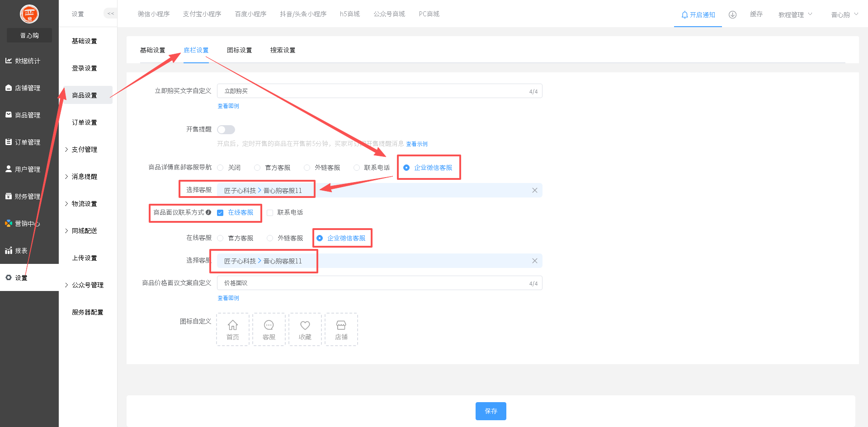Click the 店铺 shop icon tile
Image resolution: width=868 pixels, height=427 pixels.
(341, 329)
